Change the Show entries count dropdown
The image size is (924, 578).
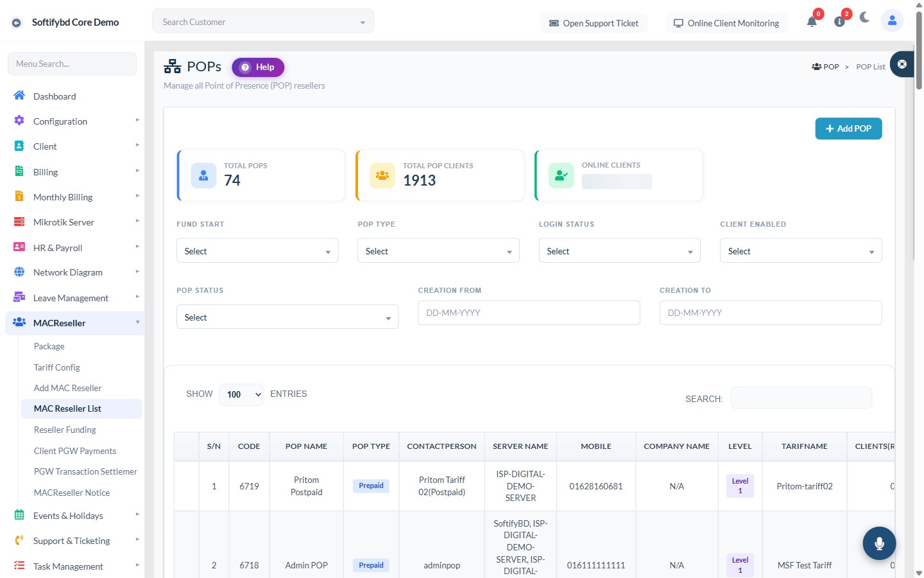pyautogui.click(x=241, y=394)
